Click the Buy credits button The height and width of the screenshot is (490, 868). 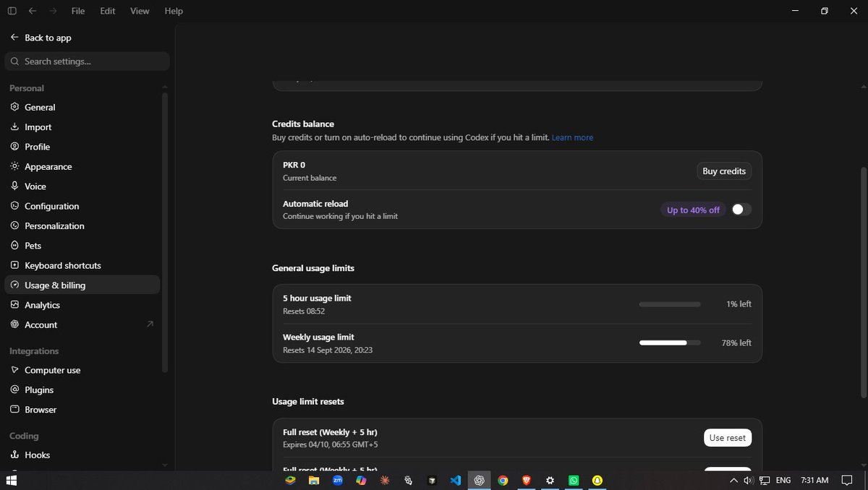[724, 171]
